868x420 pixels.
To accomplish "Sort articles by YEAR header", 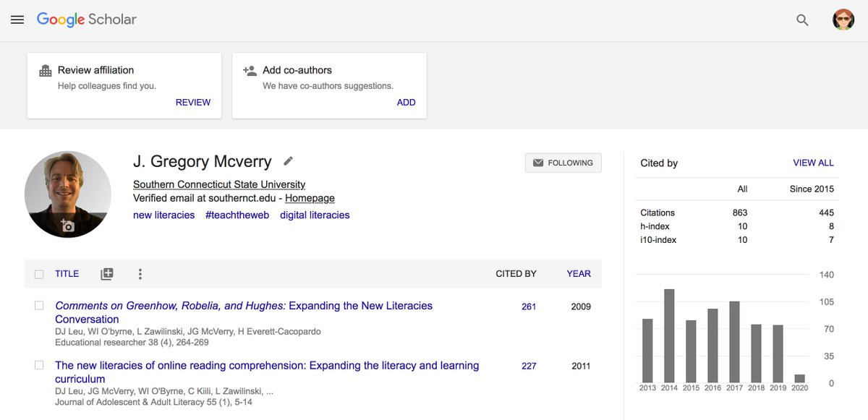I will [579, 274].
